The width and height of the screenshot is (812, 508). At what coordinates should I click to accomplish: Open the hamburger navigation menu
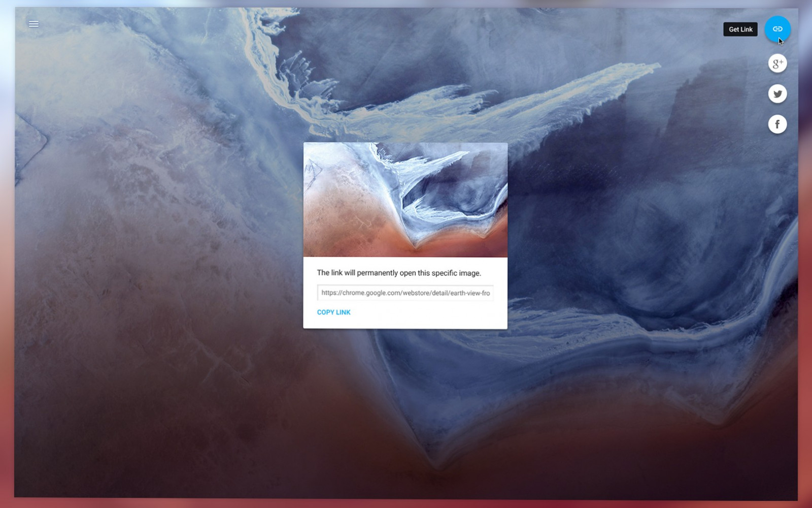tap(33, 24)
